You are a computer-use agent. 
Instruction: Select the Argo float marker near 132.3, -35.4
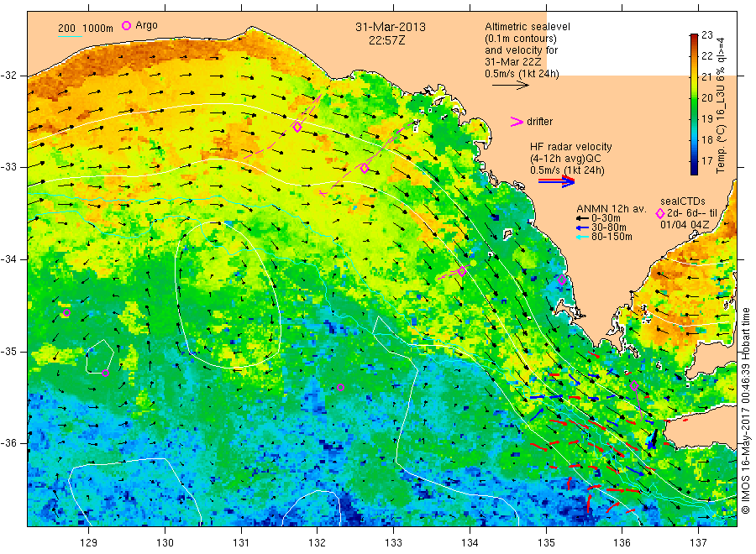340,387
